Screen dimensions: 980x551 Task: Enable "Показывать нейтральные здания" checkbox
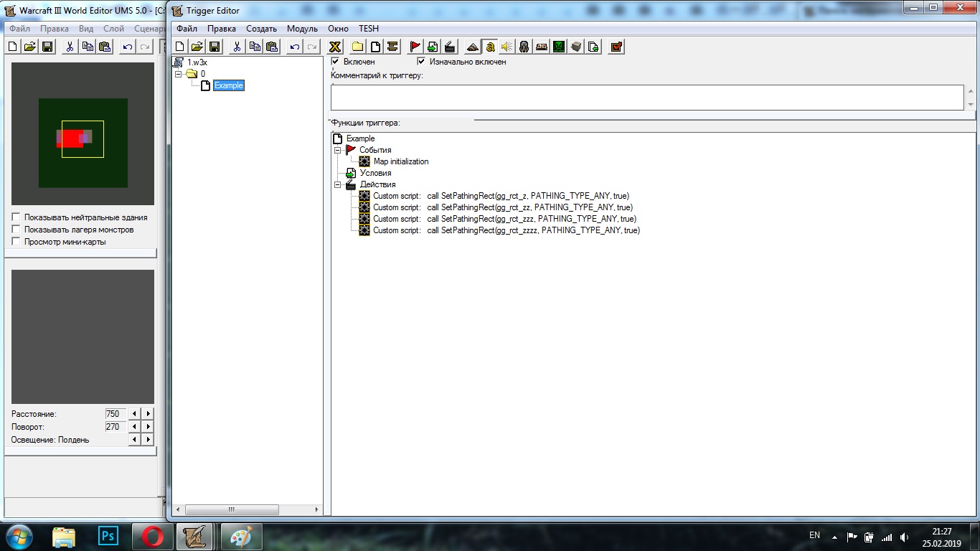pyautogui.click(x=17, y=217)
